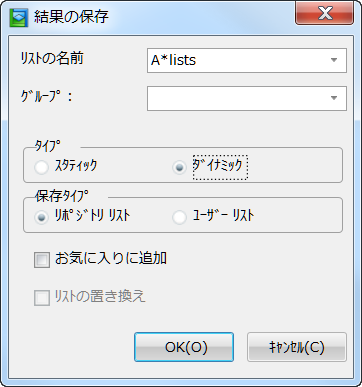This screenshot has height=387, width=362.
Task: Tick the リストの置き換え checkbox
Action: pyautogui.click(x=42, y=298)
